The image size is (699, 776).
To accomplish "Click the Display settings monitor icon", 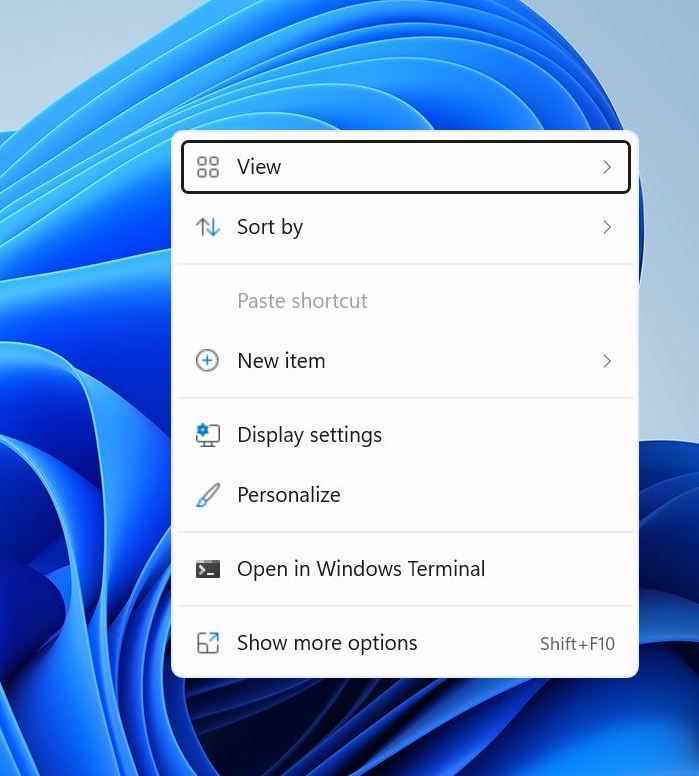I will [x=207, y=435].
